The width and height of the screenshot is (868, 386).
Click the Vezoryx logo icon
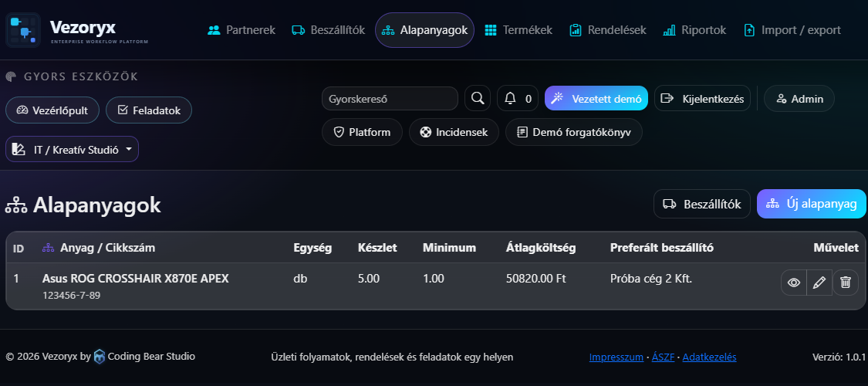(23, 30)
